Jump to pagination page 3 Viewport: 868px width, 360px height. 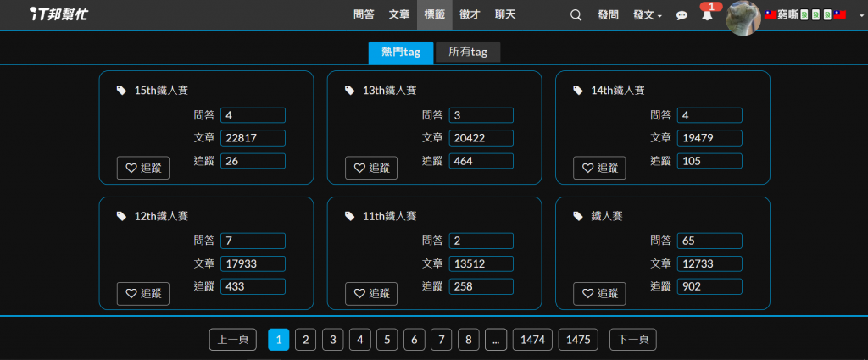click(332, 340)
